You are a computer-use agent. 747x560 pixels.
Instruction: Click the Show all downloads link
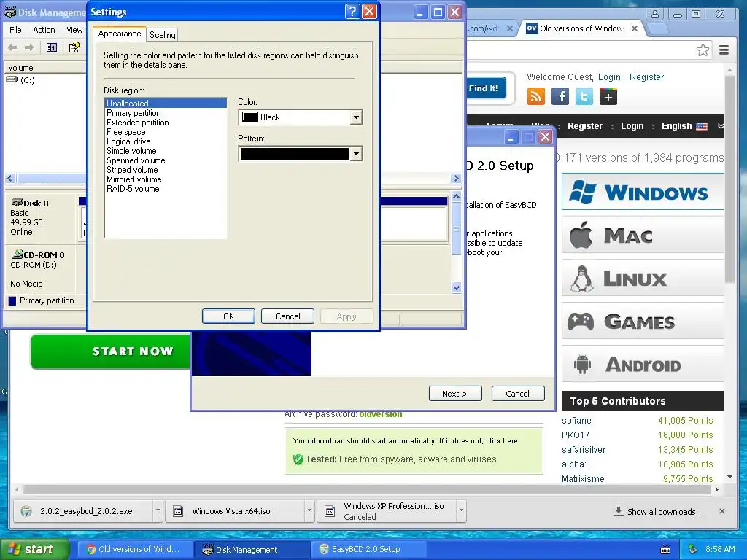click(665, 511)
